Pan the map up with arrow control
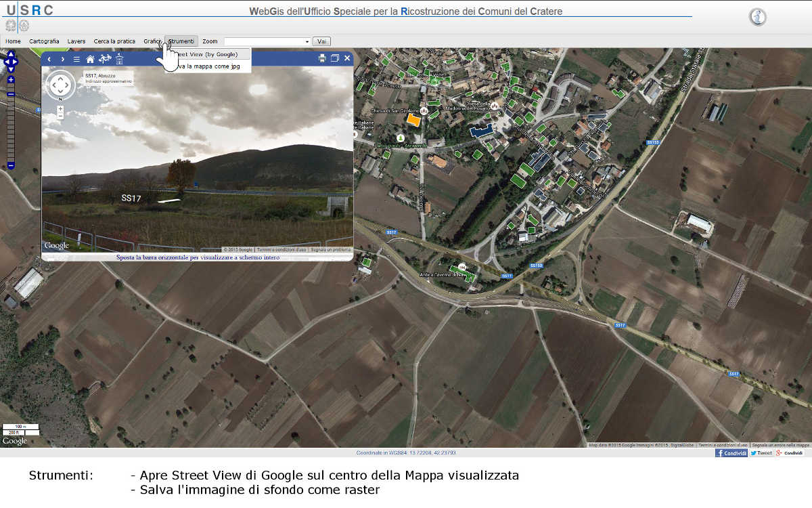 click(11, 55)
